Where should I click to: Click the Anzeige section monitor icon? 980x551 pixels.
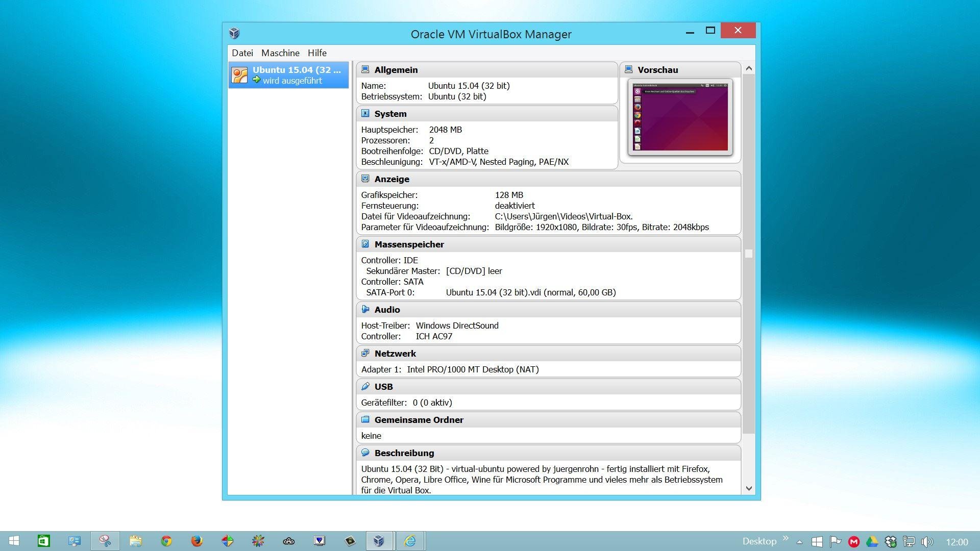tap(365, 179)
